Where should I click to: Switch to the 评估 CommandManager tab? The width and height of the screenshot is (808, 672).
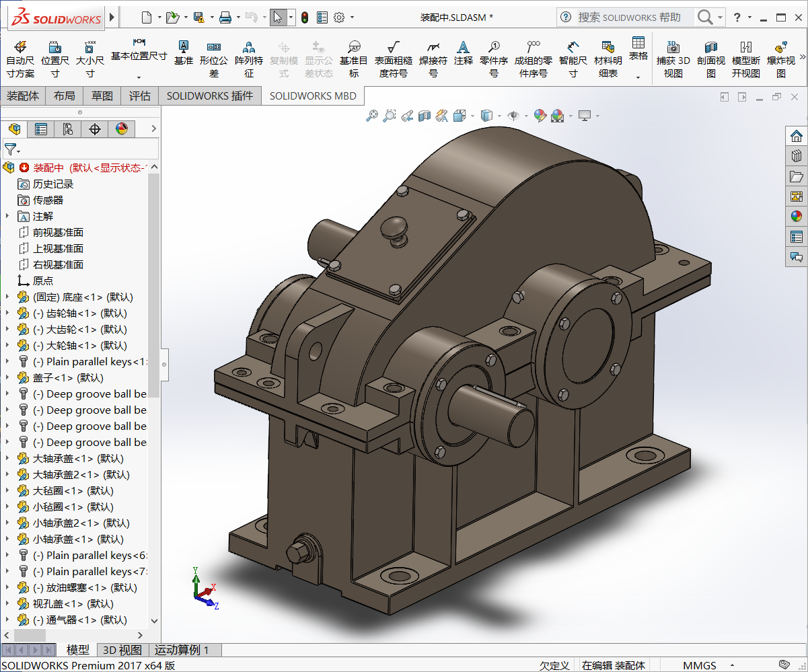point(139,96)
